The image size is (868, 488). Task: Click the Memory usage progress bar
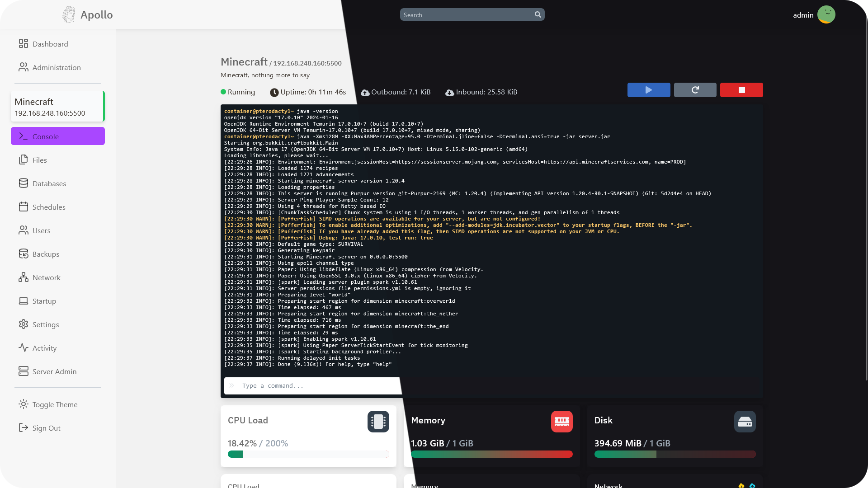pos(491,454)
